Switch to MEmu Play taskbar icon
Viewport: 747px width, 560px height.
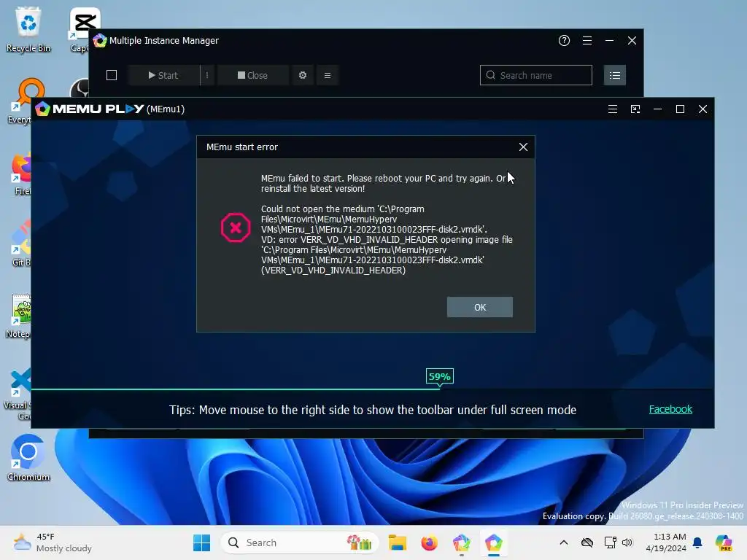(x=494, y=542)
